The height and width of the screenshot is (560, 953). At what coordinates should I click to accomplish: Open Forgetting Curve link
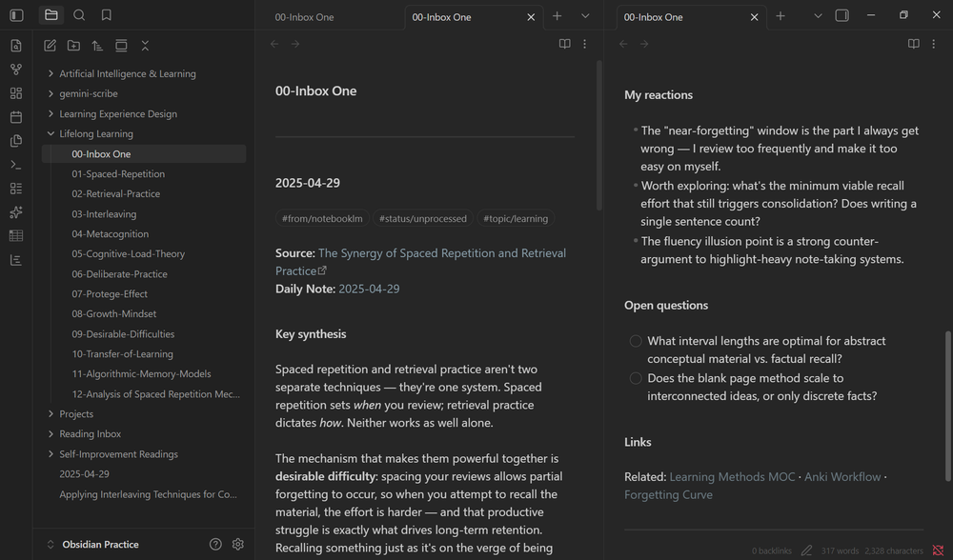click(668, 494)
